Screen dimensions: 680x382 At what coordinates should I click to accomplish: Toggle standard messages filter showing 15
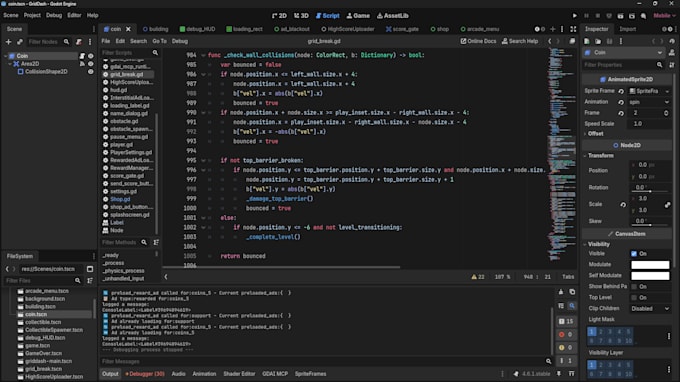coord(566,321)
